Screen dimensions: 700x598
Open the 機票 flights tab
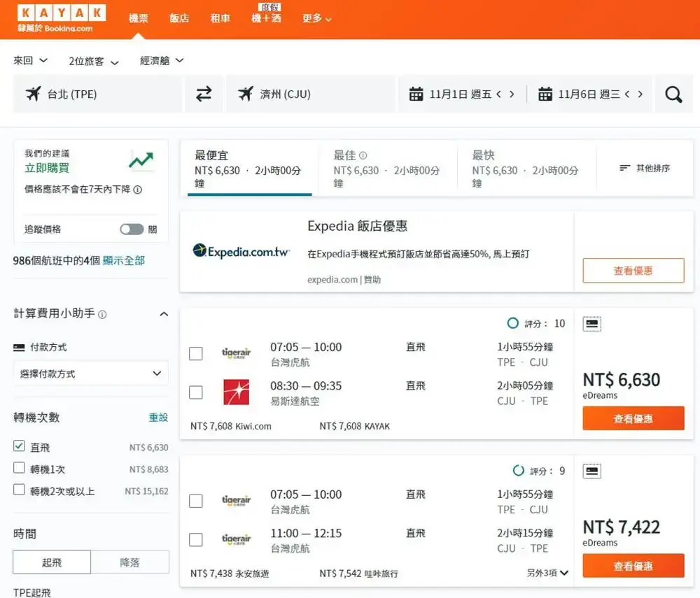(139, 18)
